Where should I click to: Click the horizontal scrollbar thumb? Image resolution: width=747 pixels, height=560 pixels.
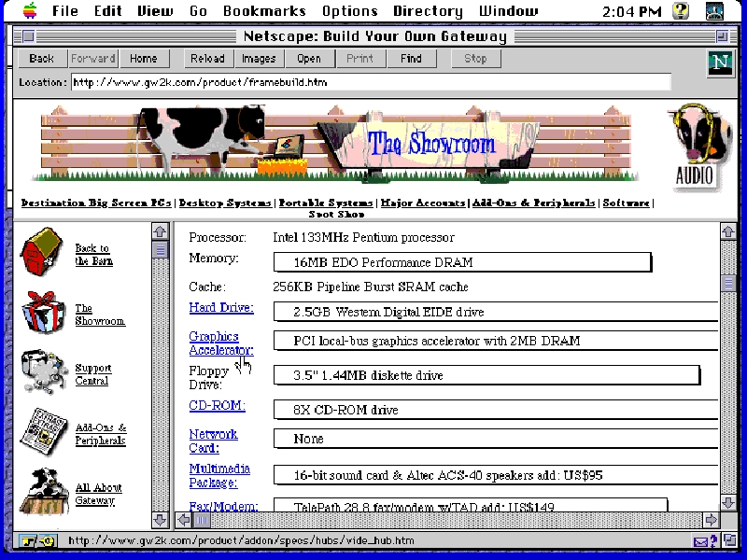(202, 520)
